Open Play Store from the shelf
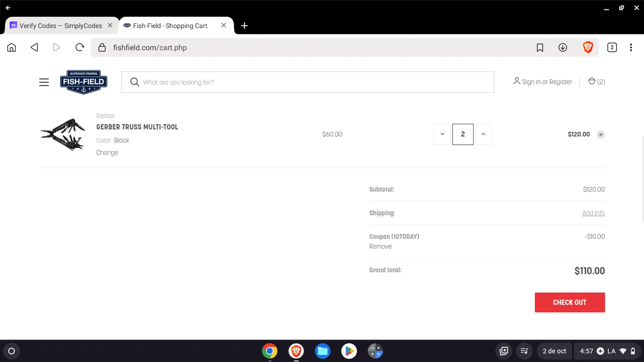 point(349,351)
